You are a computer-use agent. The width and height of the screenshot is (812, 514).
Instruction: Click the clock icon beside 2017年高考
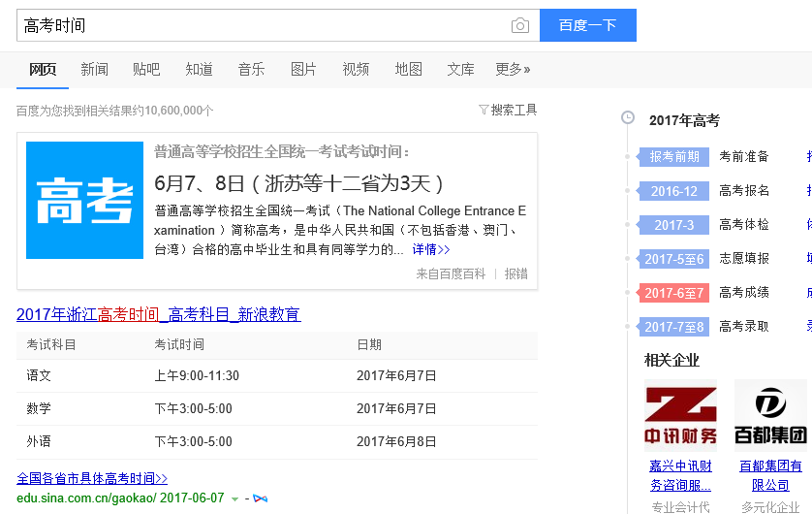click(x=628, y=118)
